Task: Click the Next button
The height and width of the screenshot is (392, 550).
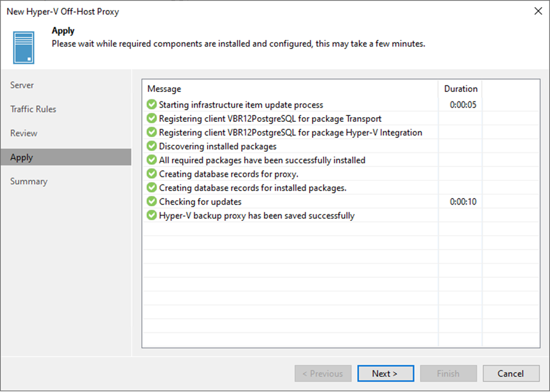Action: click(x=385, y=373)
